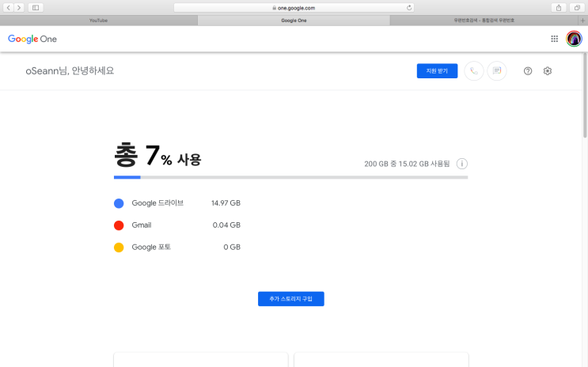Switch to the YouTube tab
This screenshot has height=367, width=588.
tap(99, 21)
